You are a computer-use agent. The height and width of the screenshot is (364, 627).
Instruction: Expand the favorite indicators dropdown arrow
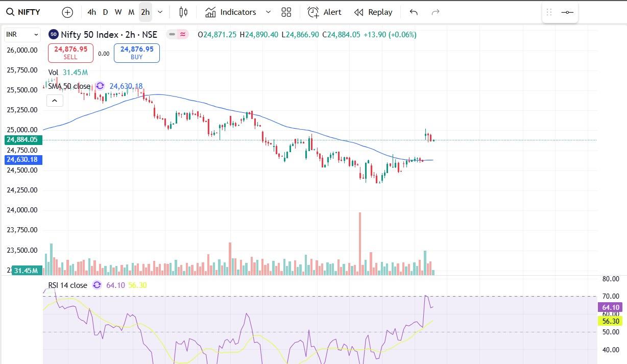click(268, 12)
